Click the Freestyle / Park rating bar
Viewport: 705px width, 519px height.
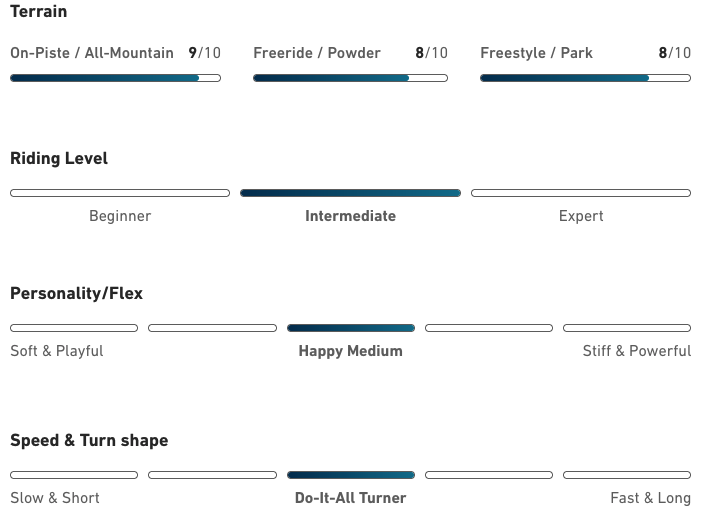(585, 78)
